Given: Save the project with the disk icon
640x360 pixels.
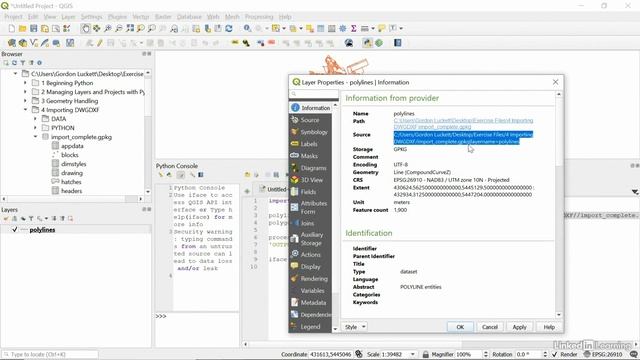Looking at the screenshot, I should 33,28.
